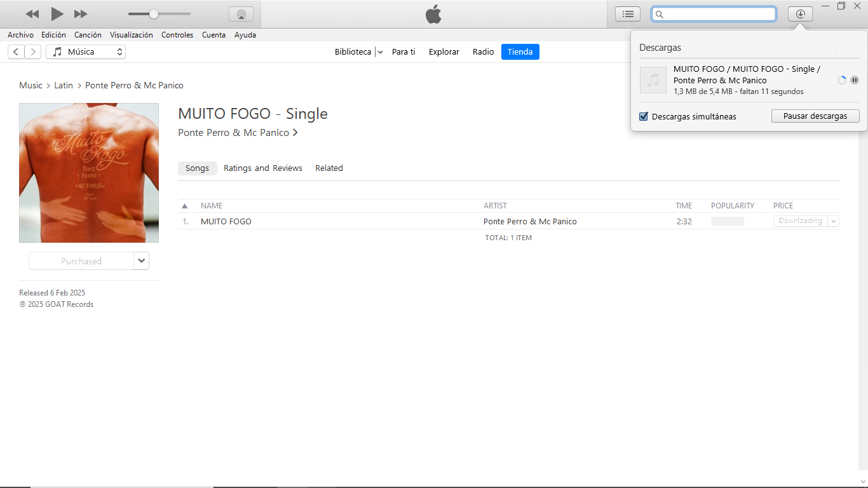Click the music note thumbnail in Descargas
The width and height of the screenshot is (868, 488).
tap(653, 80)
